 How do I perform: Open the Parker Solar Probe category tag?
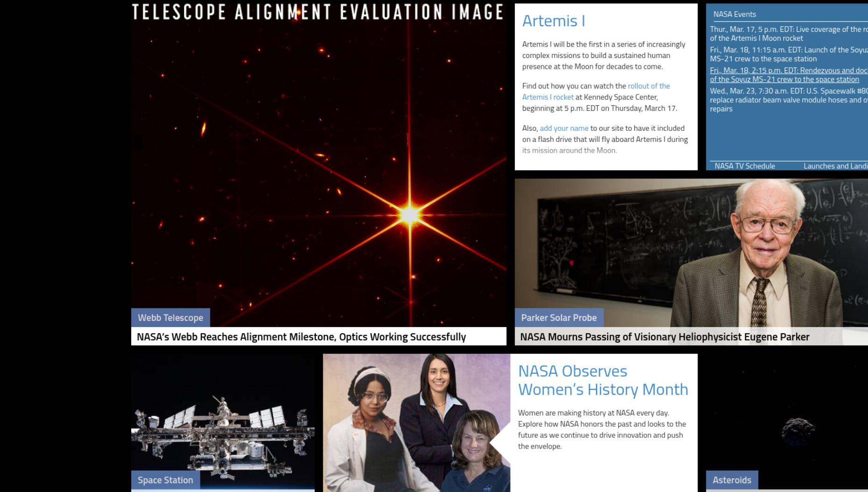click(x=559, y=318)
